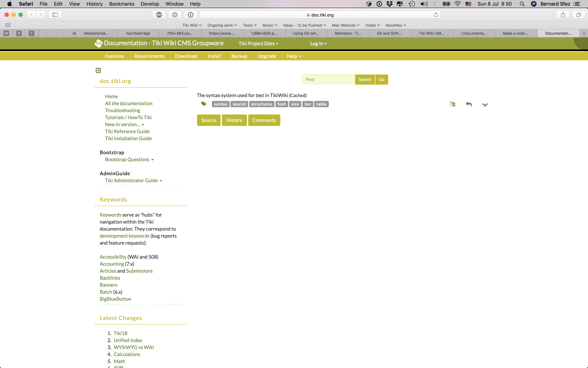Click the Find input field
The height and width of the screenshot is (368, 588).
[x=328, y=80]
